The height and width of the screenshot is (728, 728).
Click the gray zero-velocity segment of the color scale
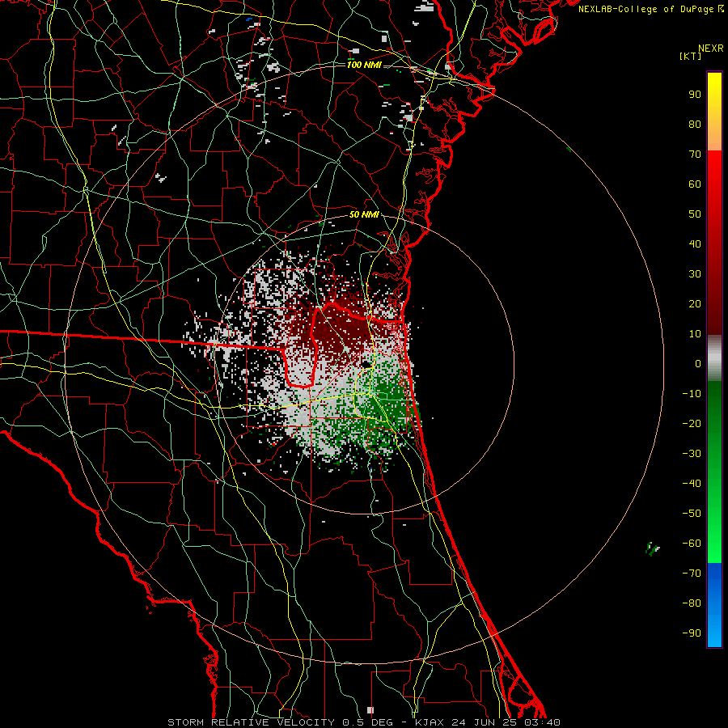[714, 358]
